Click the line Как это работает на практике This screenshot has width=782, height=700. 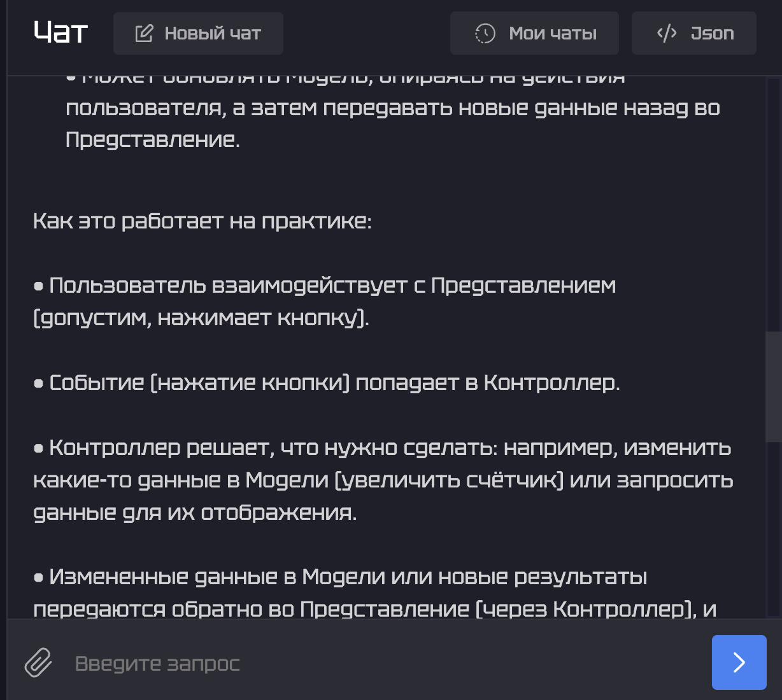pos(202,221)
